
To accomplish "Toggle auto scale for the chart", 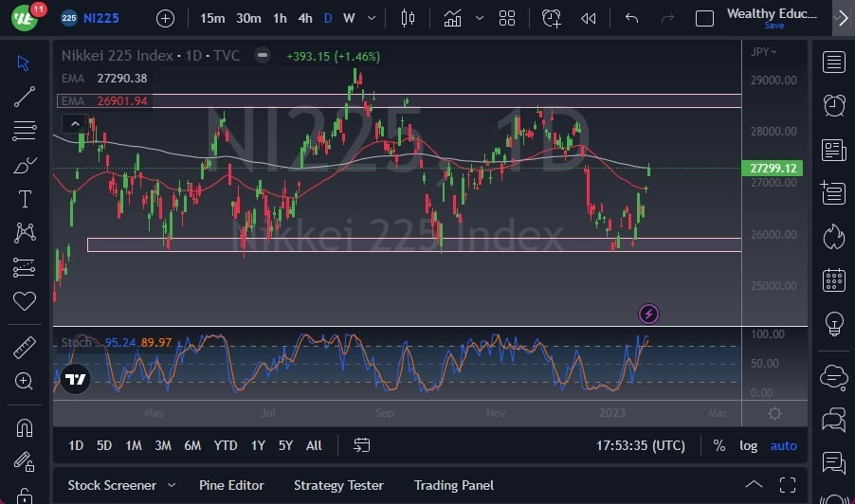I will (783, 445).
